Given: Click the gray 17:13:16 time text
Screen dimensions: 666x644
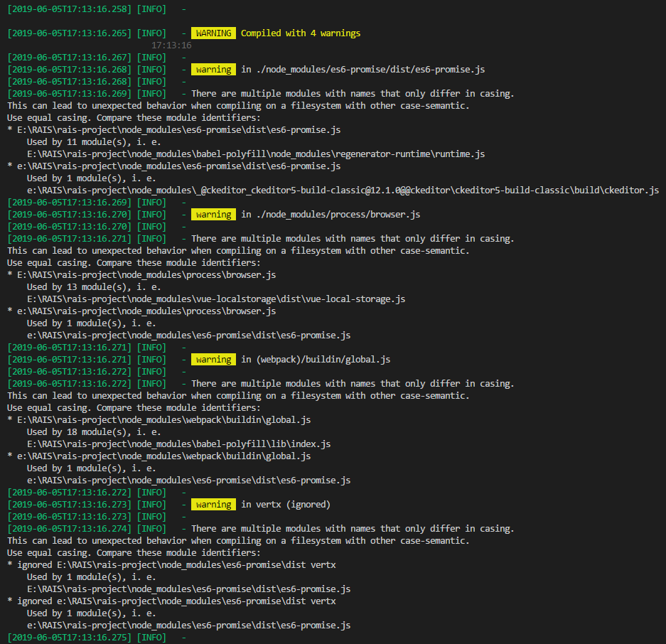Looking at the screenshot, I should point(171,45).
